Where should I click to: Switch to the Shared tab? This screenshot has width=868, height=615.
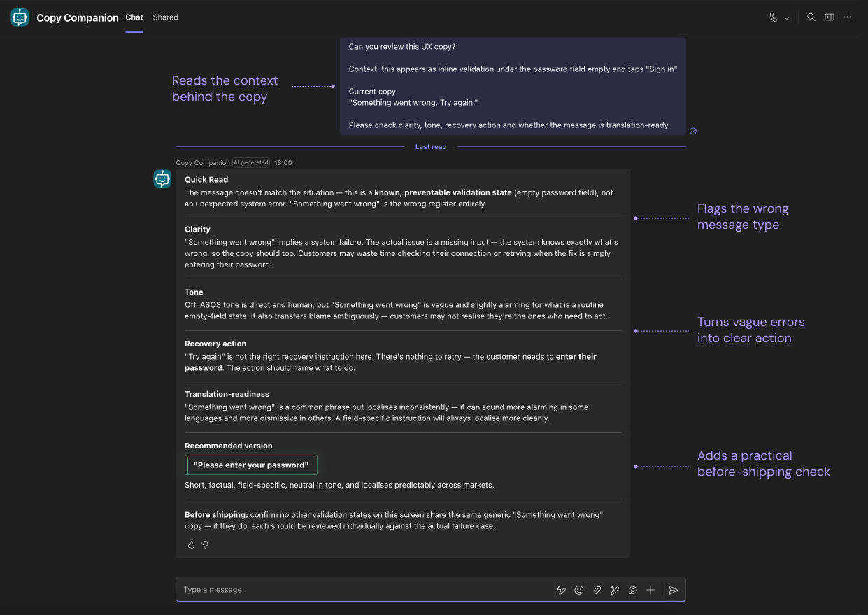166,17
